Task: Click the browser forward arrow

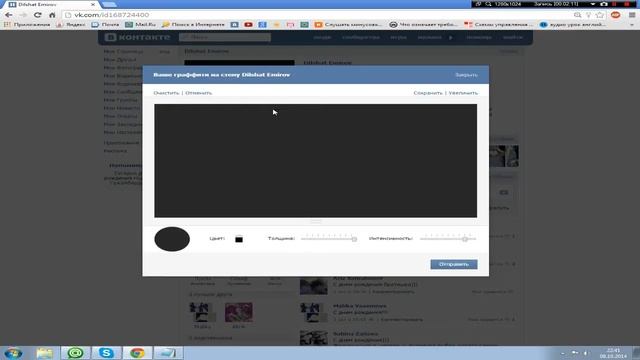Action: pyautogui.click(x=23, y=15)
